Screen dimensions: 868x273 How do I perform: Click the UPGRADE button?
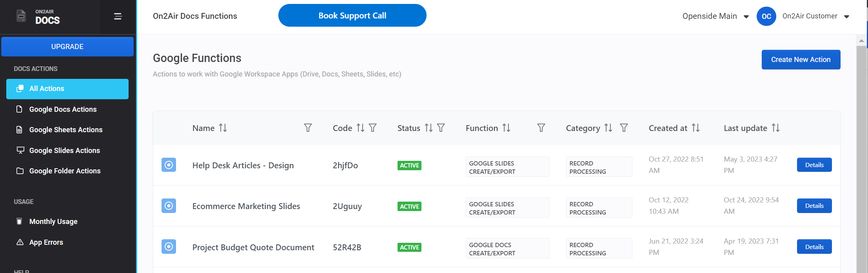[x=67, y=47]
